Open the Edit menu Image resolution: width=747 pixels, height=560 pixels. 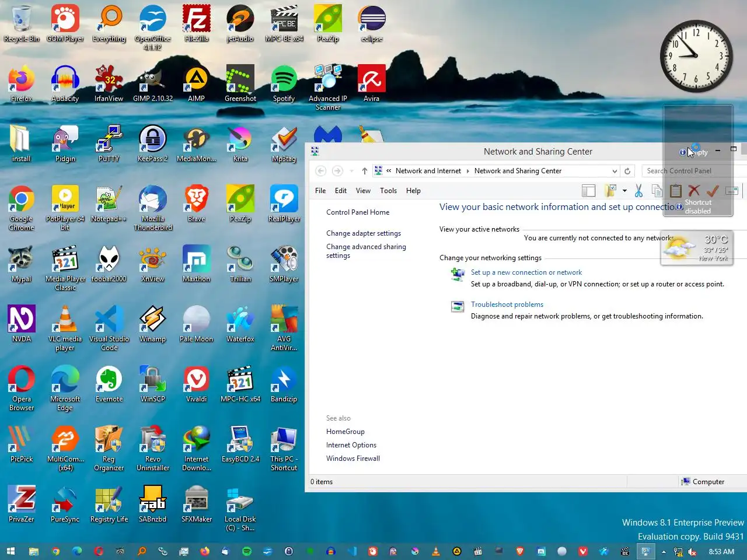click(341, 191)
